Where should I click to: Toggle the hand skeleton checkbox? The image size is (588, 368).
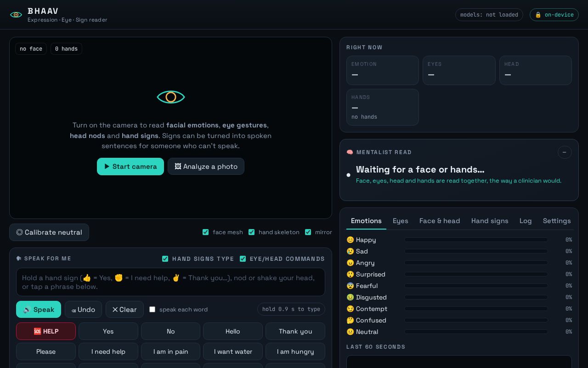[x=252, y=232]
